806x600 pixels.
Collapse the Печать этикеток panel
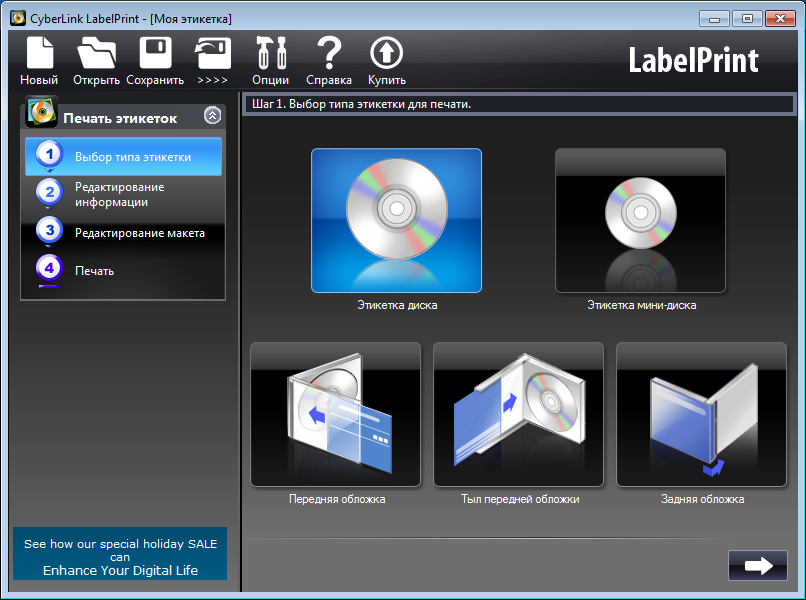tap(212, 115)
